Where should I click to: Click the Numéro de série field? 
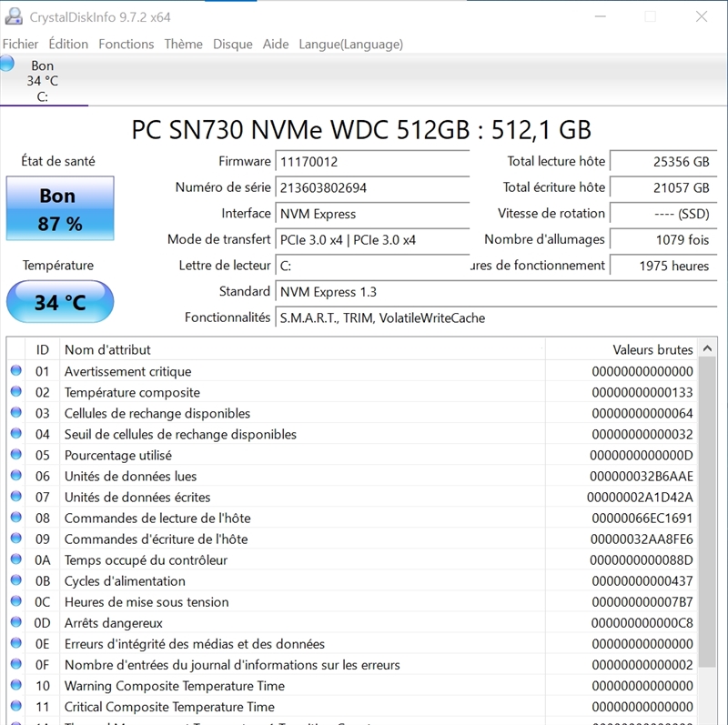[x=371, y=187]
